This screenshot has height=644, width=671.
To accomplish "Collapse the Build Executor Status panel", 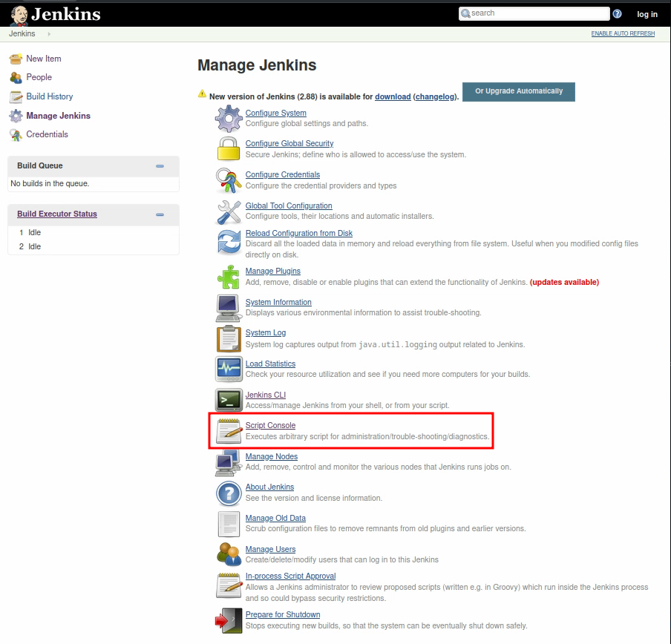I will pyautogui.click(x=160, y=214).
